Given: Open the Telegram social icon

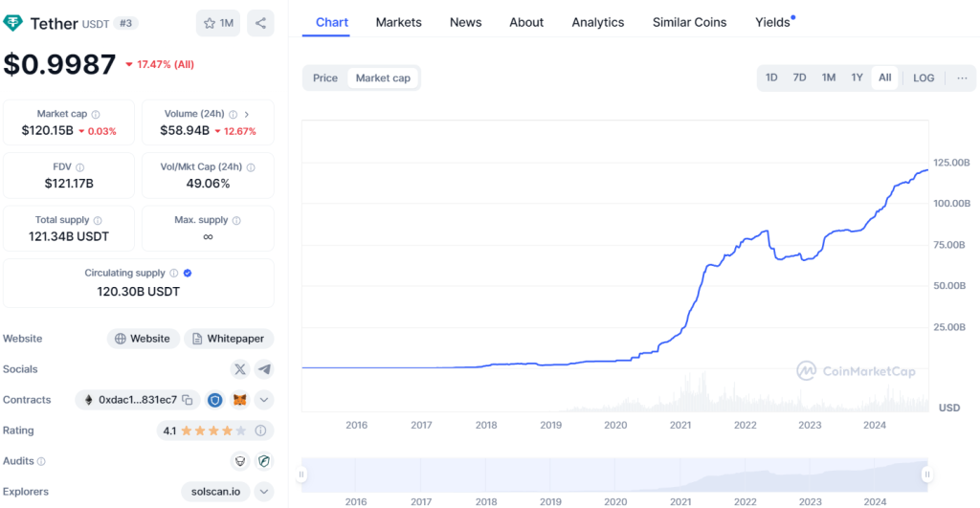Looking at the screenshot, I should [x=264, y=369].
